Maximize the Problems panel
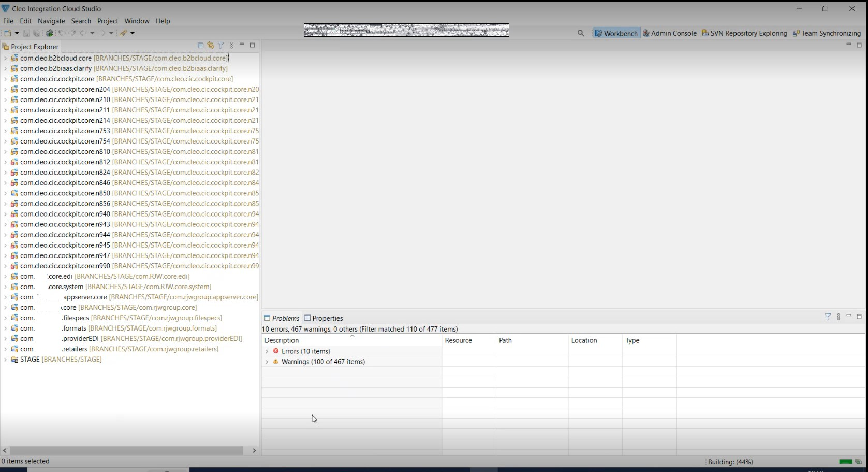868x472 pixels. [859, 316]
